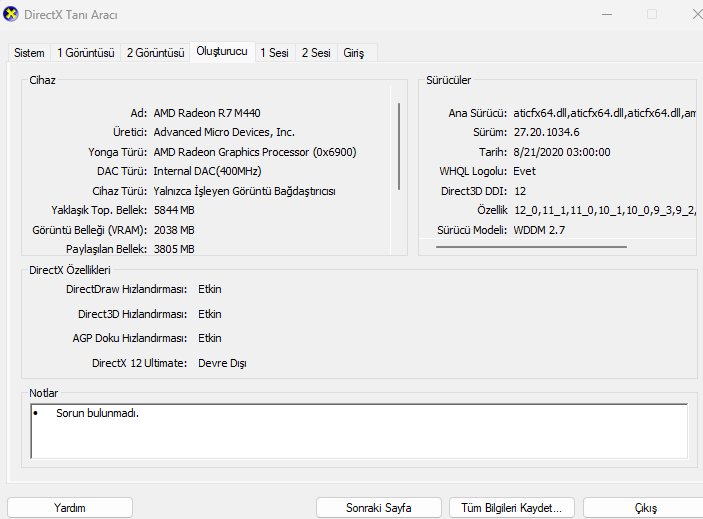The image size is (703, 519).
Task: Click the Paylaşılan Bellek label
Action: pos(106,249)
